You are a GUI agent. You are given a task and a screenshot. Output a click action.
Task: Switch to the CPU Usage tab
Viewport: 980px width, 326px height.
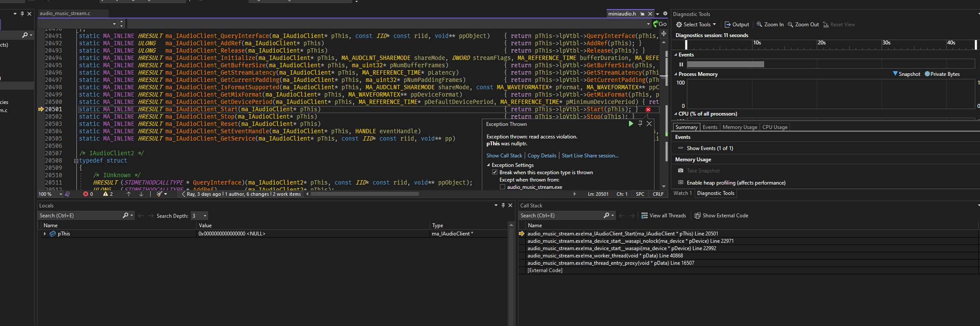(775, 127)
